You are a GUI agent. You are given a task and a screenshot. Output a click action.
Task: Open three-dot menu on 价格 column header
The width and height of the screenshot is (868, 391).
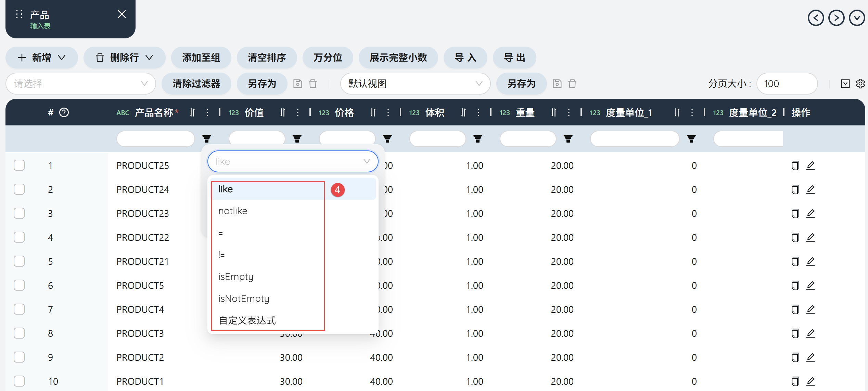click(388, 112)
